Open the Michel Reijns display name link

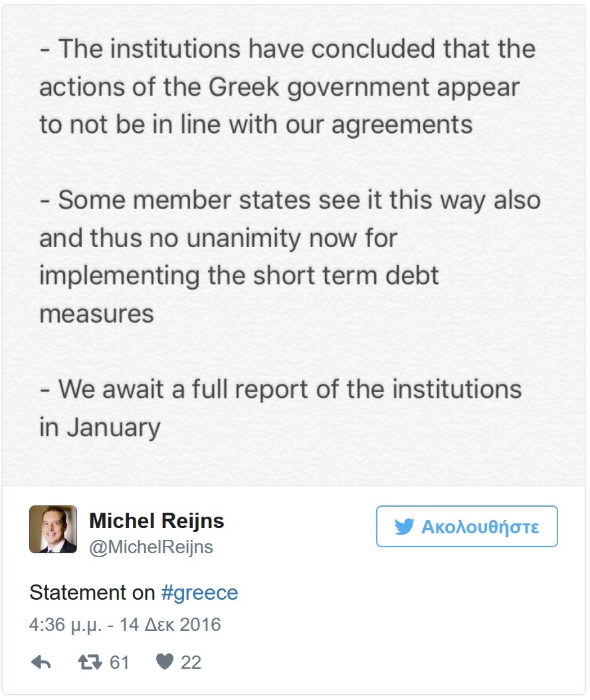coord(156,521)
